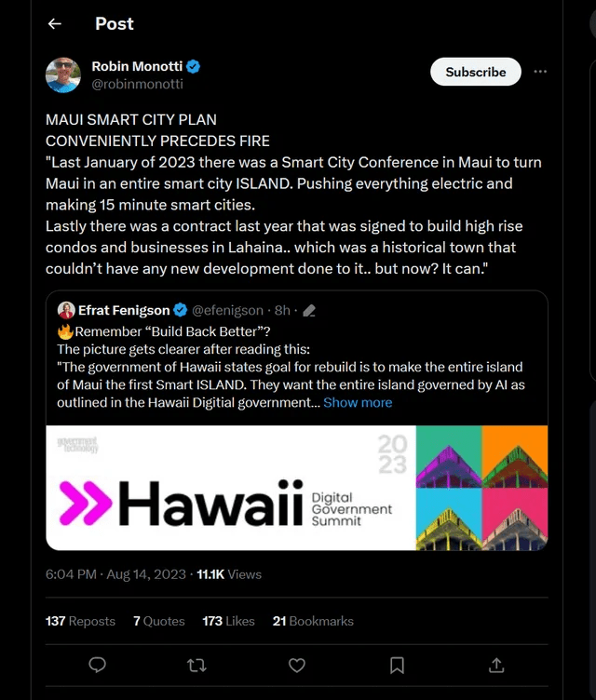Expand quoted text with Show more
This screenshot has height=700, width=596.
coord(358,403)
